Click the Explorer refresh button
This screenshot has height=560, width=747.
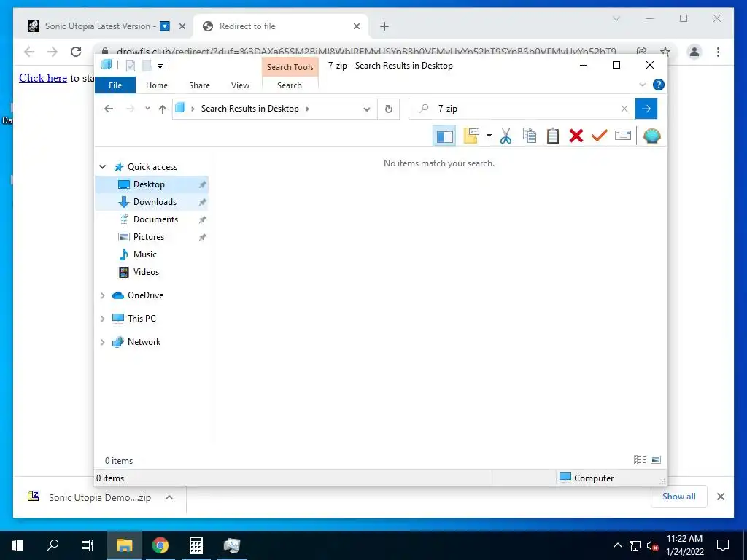[x=389, y=109]
